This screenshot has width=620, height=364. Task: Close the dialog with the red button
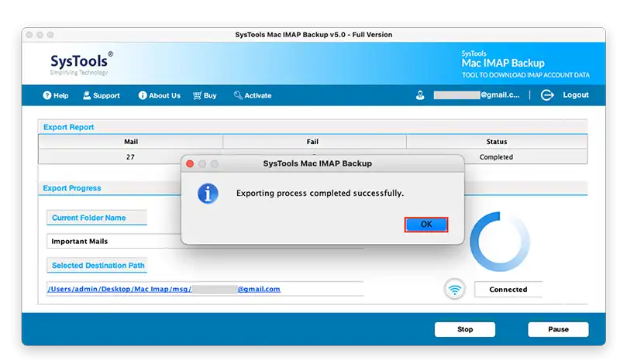190,163
